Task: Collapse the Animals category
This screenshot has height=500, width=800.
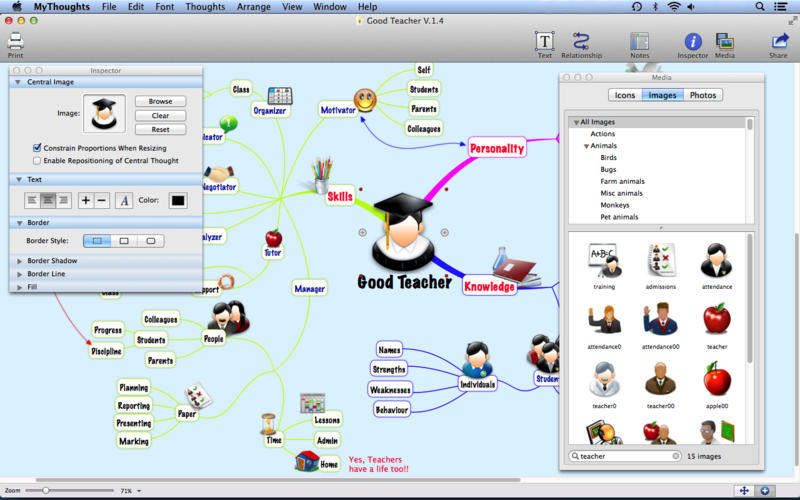Action: pos(586,146)
